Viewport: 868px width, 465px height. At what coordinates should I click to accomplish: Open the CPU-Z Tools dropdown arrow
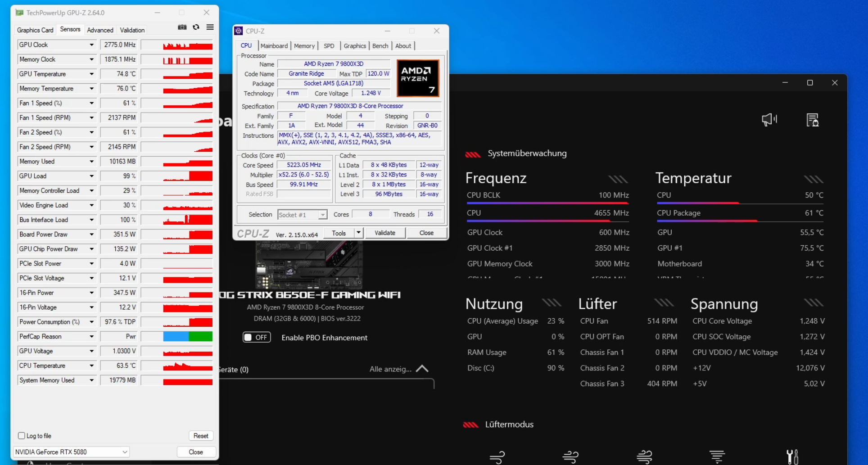point(358,233)
